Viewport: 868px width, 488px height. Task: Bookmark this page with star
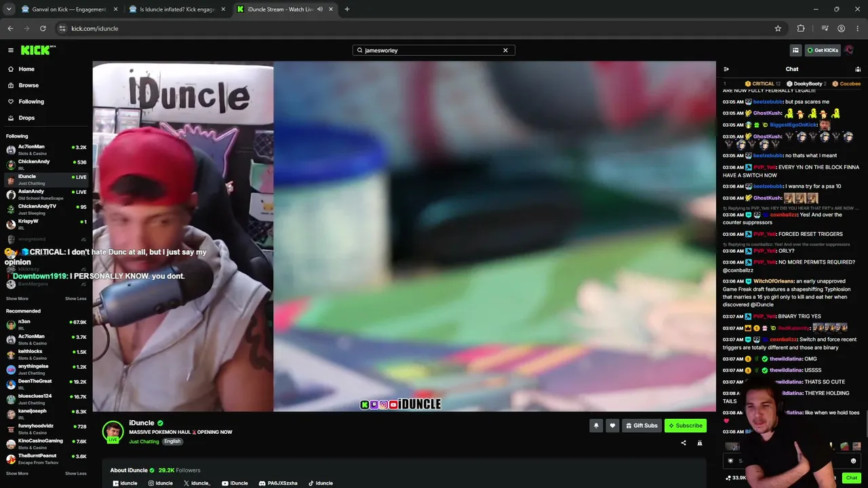pyautogui.click(x=778, y=28)
